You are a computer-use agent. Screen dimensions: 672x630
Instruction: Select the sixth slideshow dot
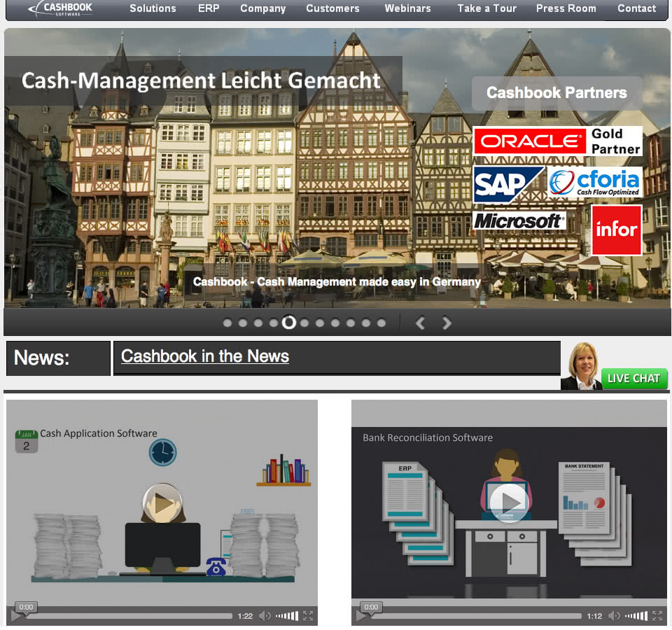pos(304,323)
